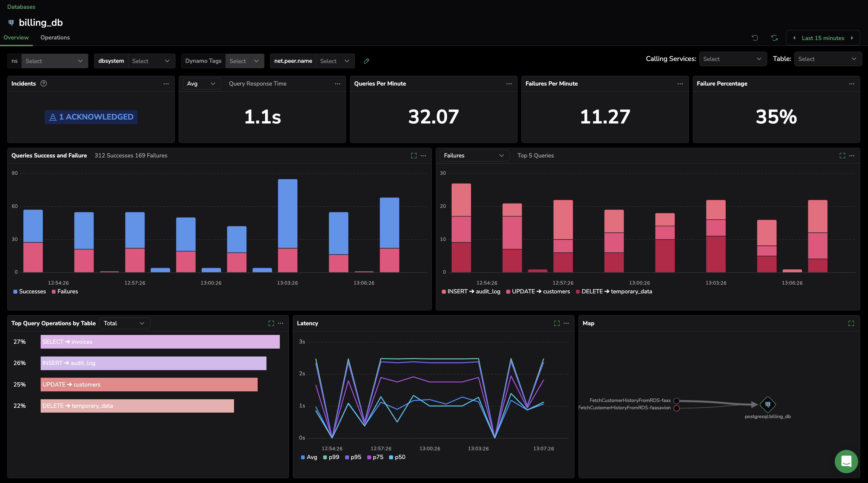
Task: Open the net.peer.name filter dropdown
Action: [x=335, y=61]
